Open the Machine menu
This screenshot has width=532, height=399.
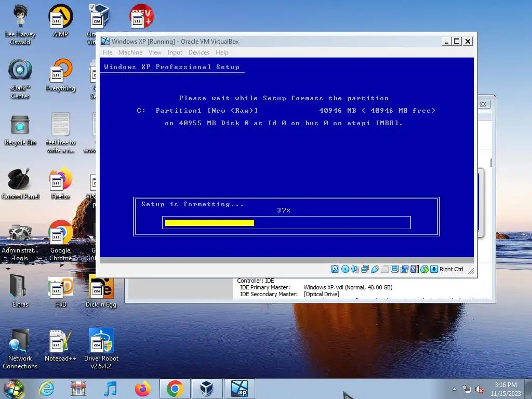(x=130, y=52)
